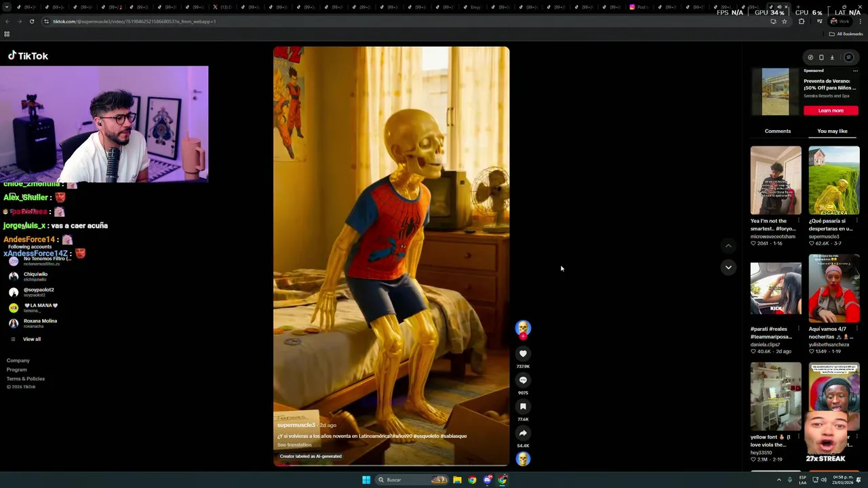Open the Program footer link
This screenshot has width=868, height=488.
tap(17, 369)
